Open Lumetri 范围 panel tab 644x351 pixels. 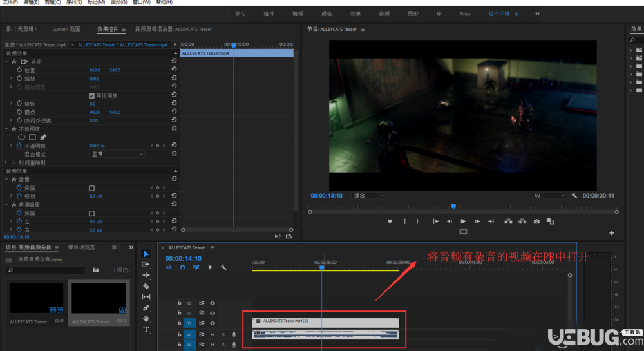[66, 29]
